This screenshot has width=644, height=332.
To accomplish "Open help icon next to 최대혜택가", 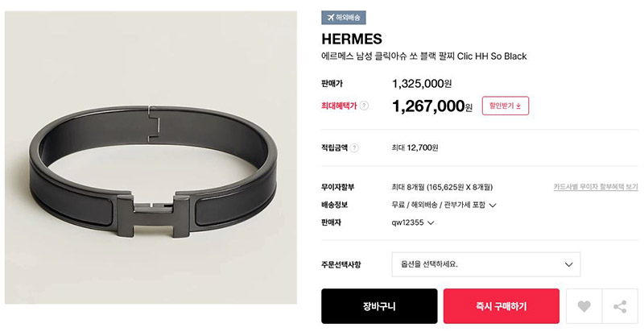I will click(364, 106).
